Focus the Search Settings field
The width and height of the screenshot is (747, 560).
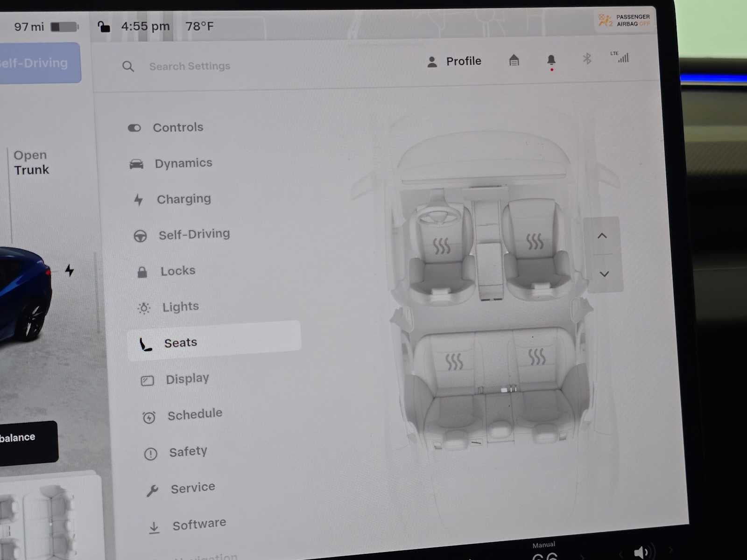pyautogui.click(x=190, y=66)
